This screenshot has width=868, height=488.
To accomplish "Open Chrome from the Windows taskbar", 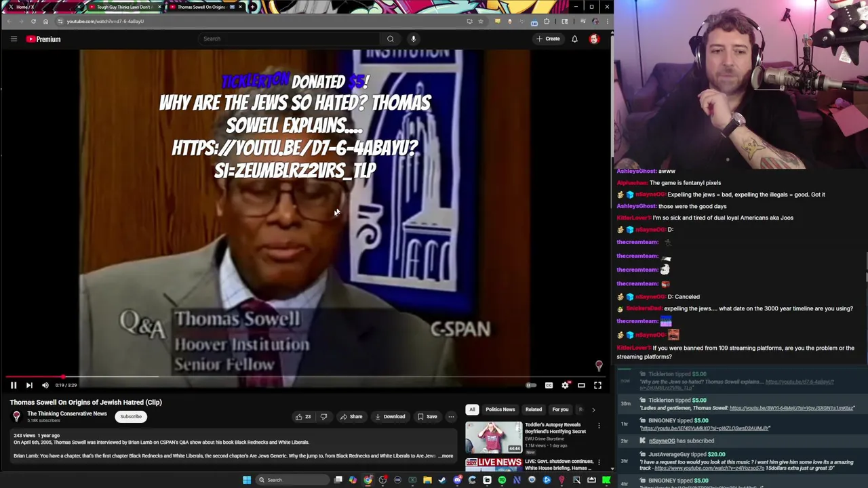I will (368, 480).
